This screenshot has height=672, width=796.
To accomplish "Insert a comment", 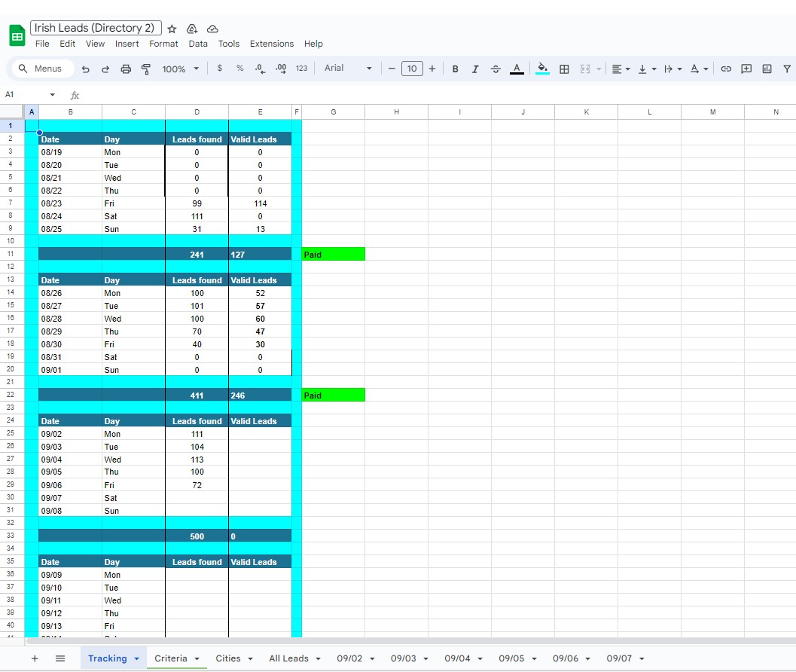I will [x=746, y=69].
